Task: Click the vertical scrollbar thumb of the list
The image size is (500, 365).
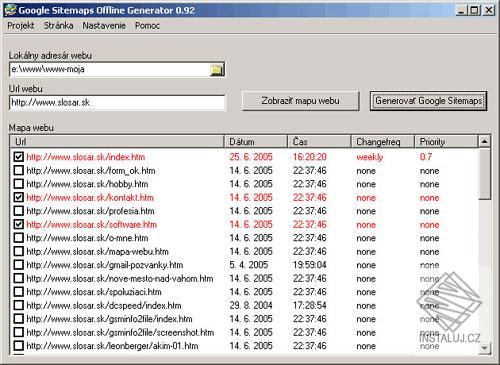Action: point(485,174)
